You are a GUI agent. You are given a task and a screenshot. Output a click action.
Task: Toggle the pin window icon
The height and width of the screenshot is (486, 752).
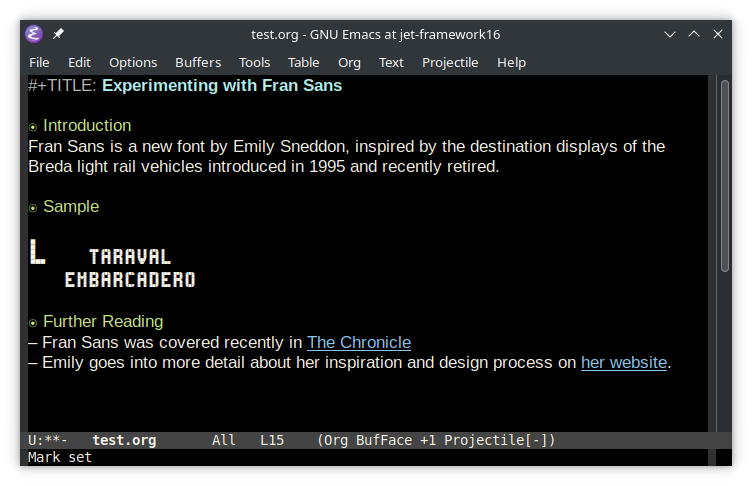pos(58,34)
